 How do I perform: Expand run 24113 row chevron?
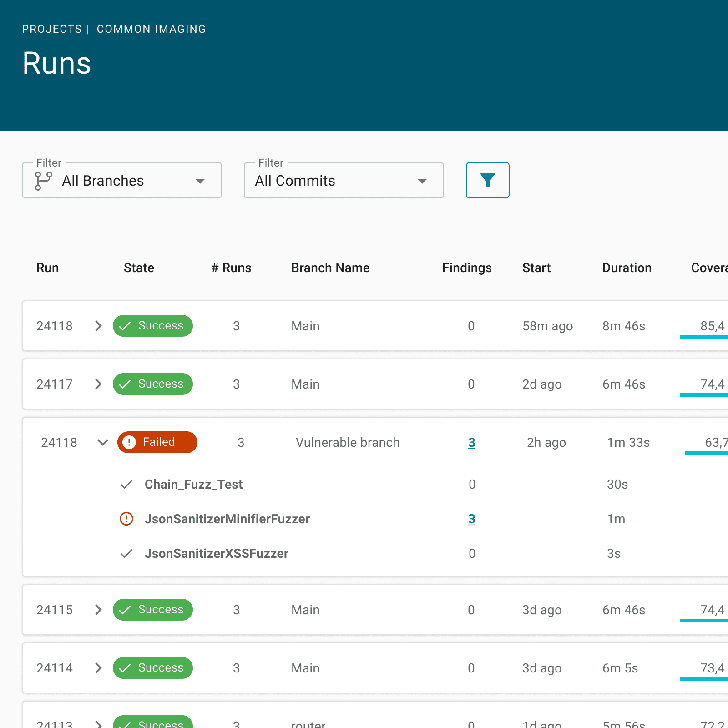tap(98, 724)
